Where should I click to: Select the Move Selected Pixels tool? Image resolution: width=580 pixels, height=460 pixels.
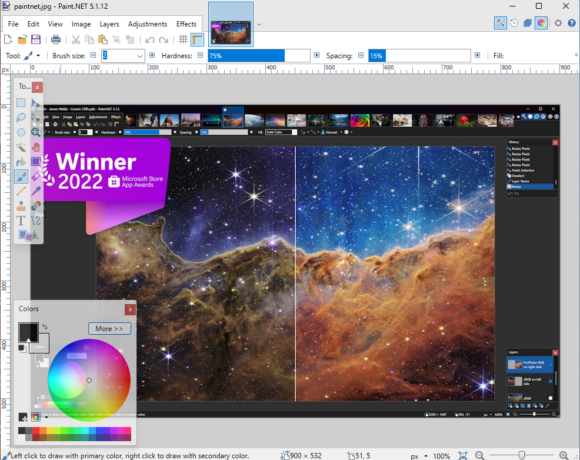(36, 102)
